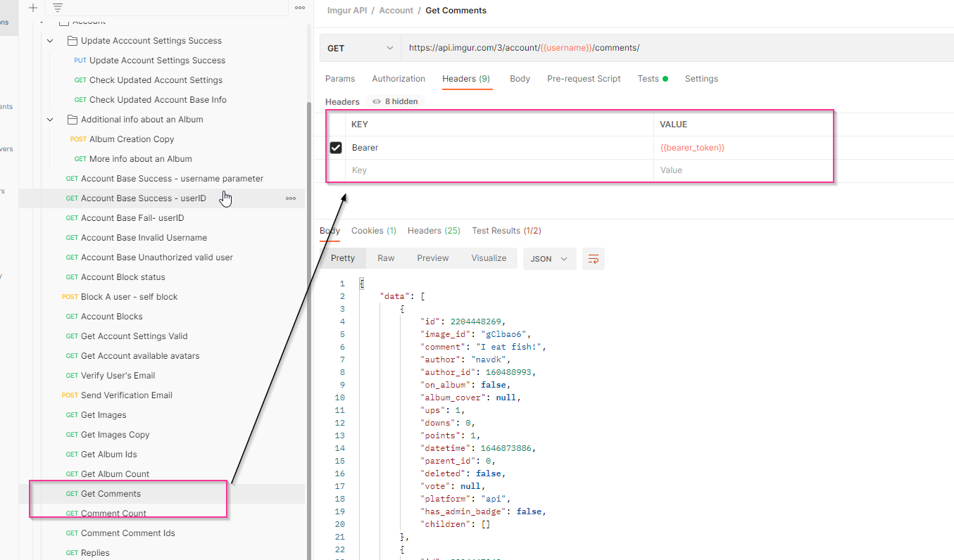Click the Account breadcrumb link

coord(396,11)
